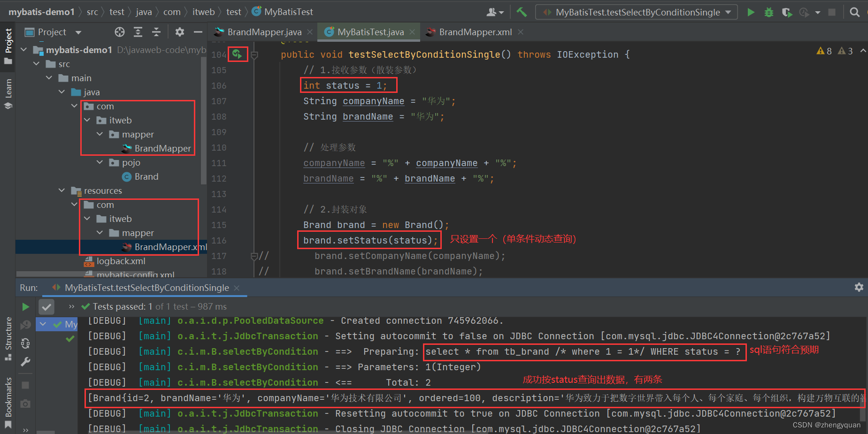Hide the Project tool window with minus icon
The height and width of the screenshot is (434, 868).
pyautogui.click(x=198, y=32)
